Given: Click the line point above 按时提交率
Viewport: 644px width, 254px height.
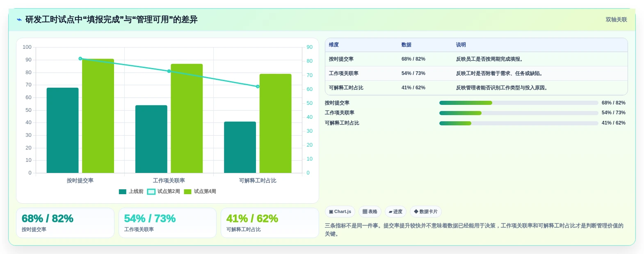Looking at the screenshot, I should pyautogui.click(x=80, y=59).
